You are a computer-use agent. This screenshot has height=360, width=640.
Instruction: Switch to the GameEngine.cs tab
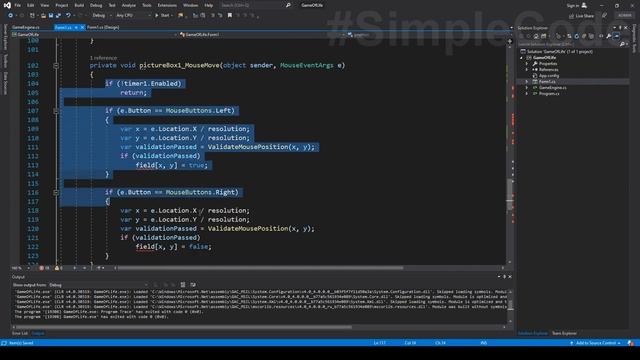tap(26, 27)
